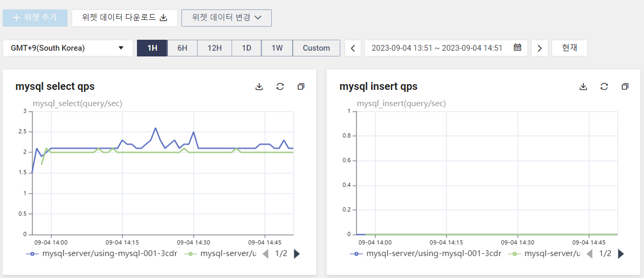Expand the mysql select qps widget
The image size is (644, 278).
301,87
